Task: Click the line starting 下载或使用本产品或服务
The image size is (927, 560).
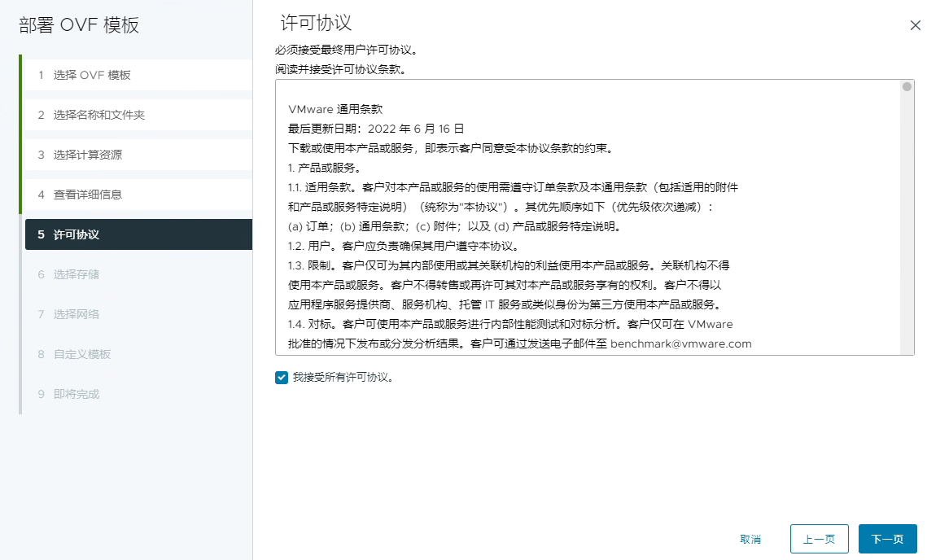Action: [x=451, y=148]
